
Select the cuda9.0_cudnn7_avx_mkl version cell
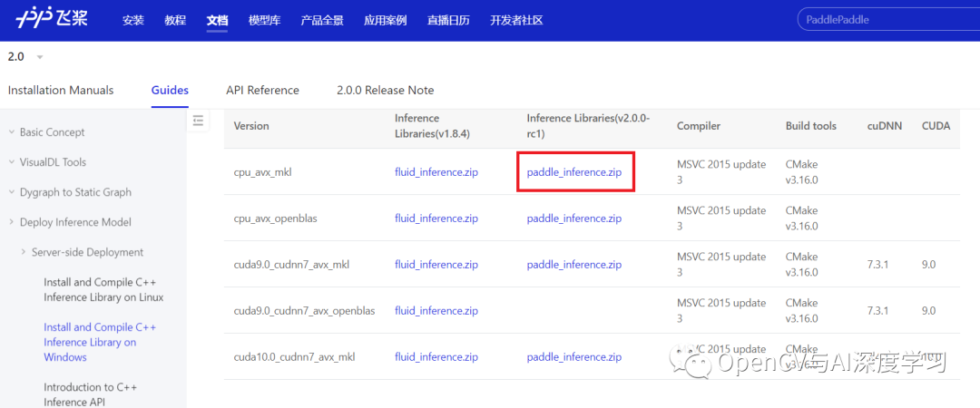click(x=291, y=265)
